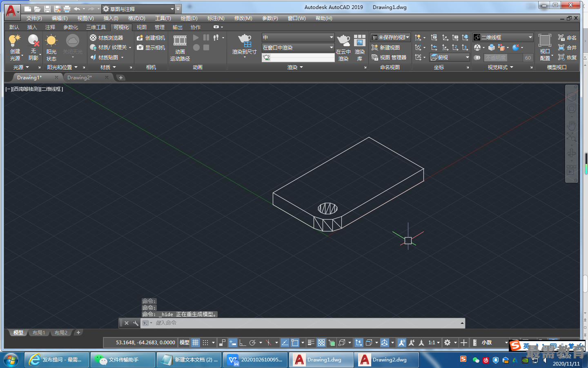This screenshot has width=588, height=368.
Task: Click the 视口配置 viewport configuration icon
Action: 545,40
